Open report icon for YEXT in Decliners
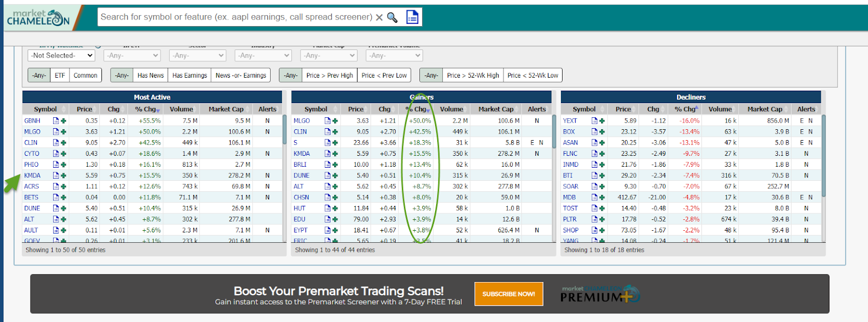The height and width of the screenshot is (322, 868). tap(595, 121)
